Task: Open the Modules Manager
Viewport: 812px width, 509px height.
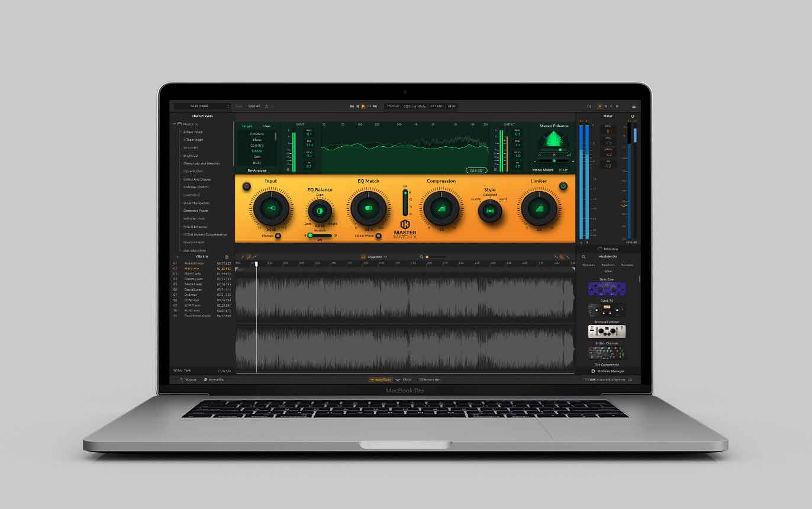Action: 608,371
